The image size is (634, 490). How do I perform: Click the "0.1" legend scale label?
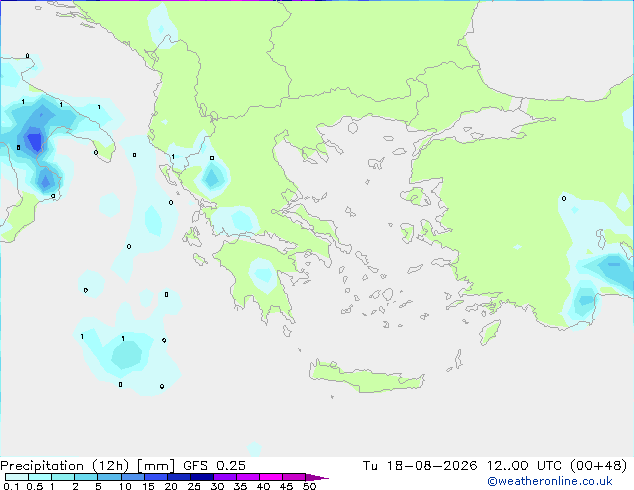click(11, 486)
